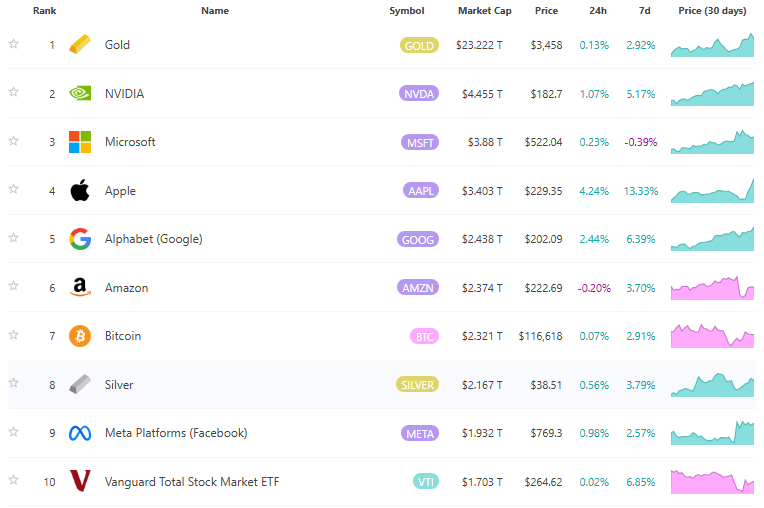764x508 pixels.
Task: Open the Alphabet (Google) link
Action: pos(153,239)
